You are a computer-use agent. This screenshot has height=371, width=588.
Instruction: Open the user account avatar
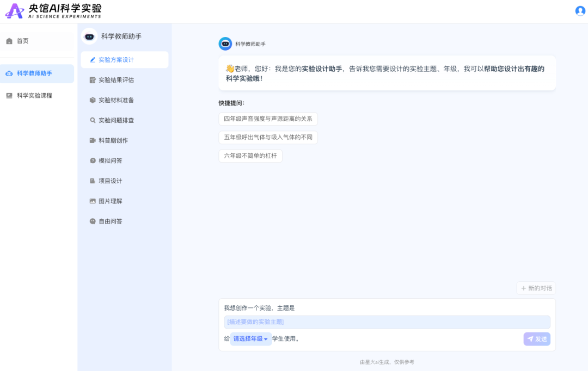pos(580,10)
